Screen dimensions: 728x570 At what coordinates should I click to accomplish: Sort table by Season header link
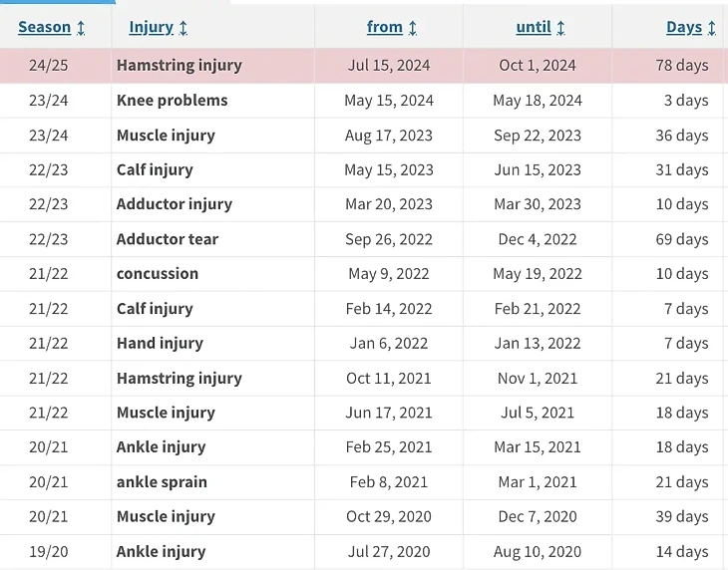tap(45, 27)
